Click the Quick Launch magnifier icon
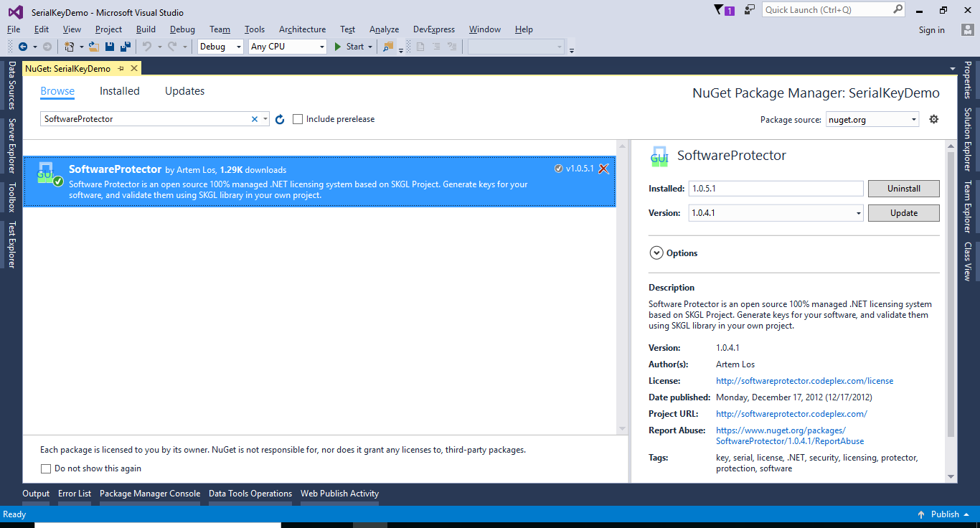Viewport: 980px width, 528px height. coord(898,9)
